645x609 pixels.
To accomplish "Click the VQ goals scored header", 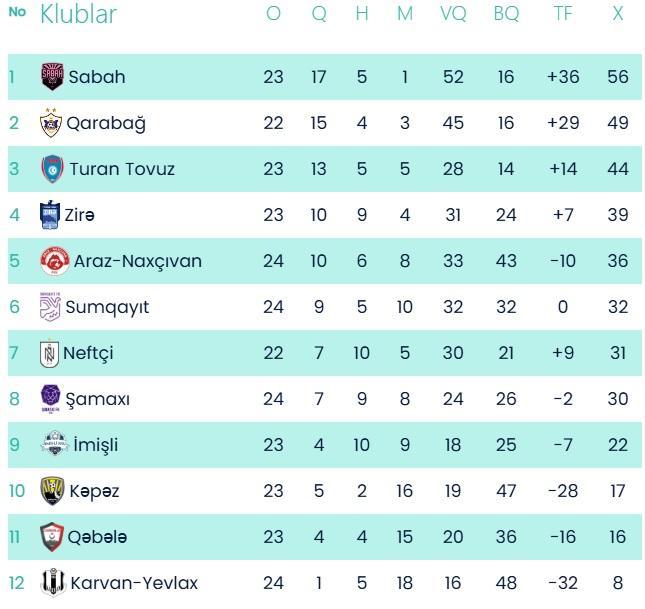I will pos(453,15).
